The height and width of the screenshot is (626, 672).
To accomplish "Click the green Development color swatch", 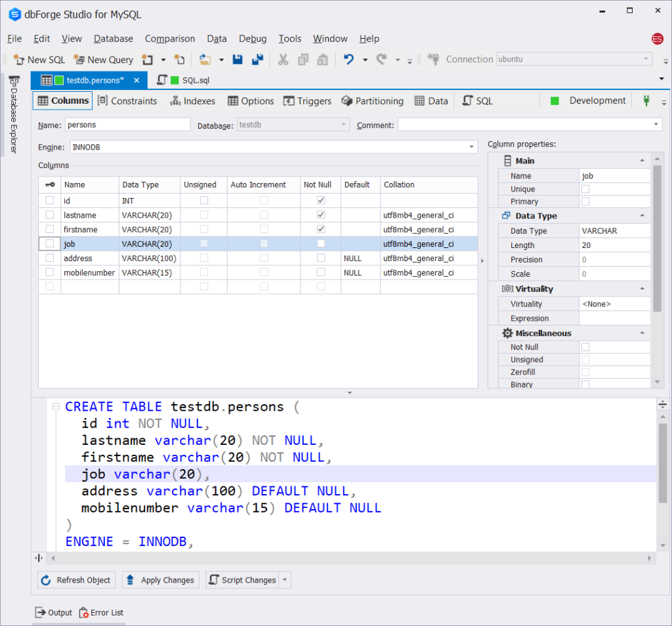I will 555,101.
